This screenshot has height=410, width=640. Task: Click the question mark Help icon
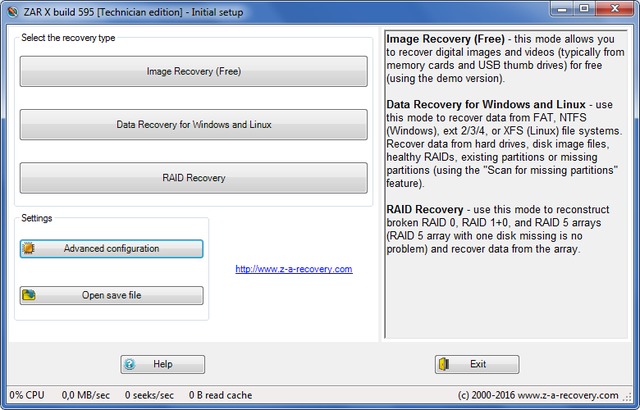(x=130, y=364)
